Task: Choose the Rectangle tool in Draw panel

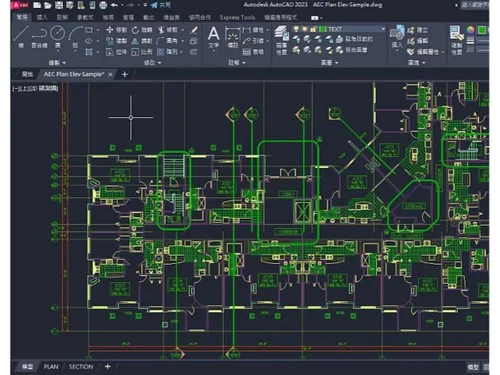Action: tap(89, 30)
